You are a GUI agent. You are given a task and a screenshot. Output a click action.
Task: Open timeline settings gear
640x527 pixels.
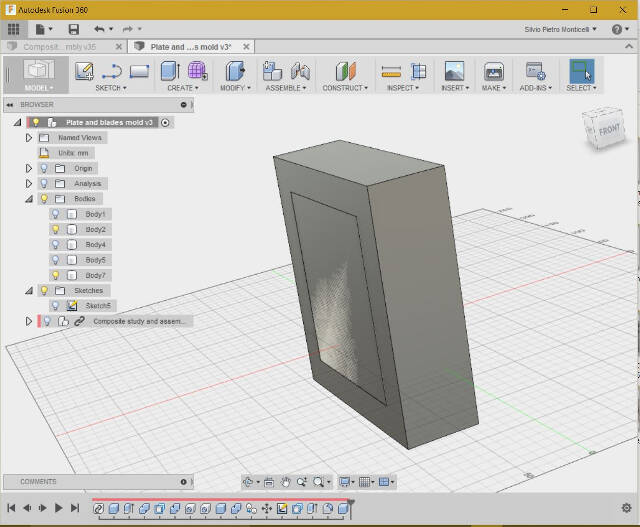click(x=626, y=508)
